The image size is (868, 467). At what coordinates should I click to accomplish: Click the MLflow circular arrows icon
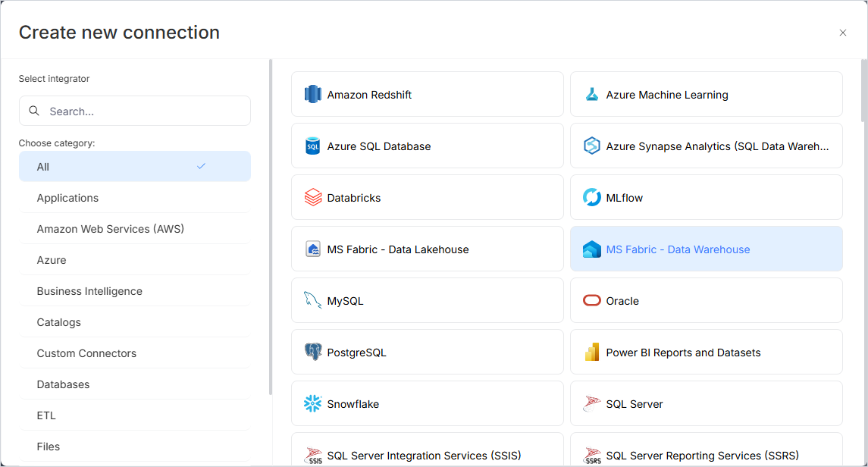[591, 198]
